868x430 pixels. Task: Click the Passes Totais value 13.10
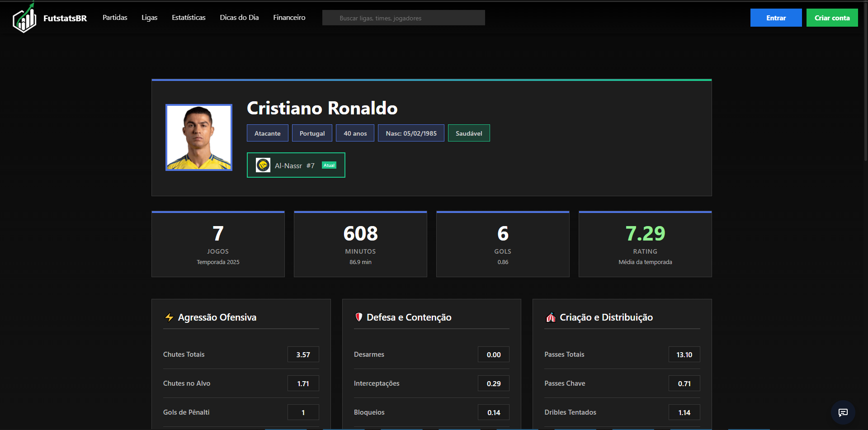[684, 354]
